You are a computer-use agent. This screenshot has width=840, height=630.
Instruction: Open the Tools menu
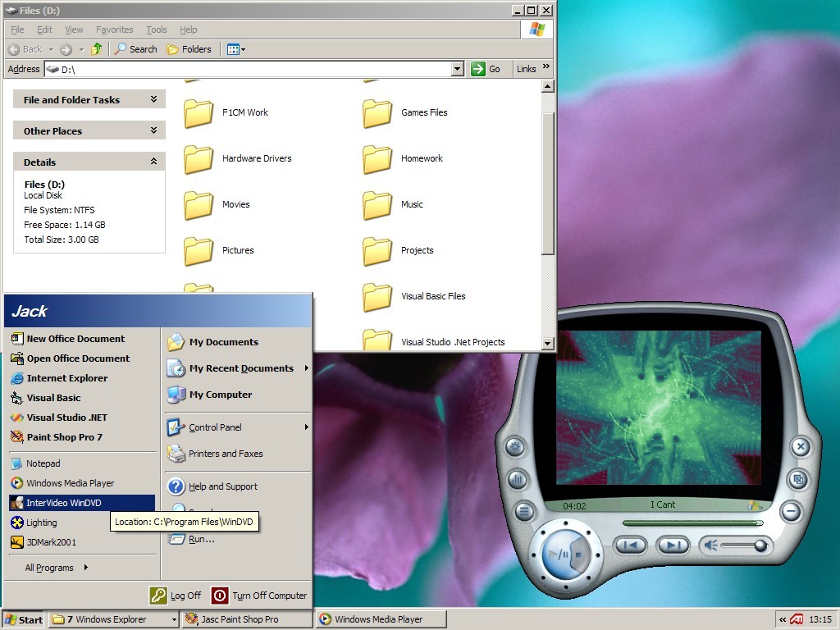click(x=157, y=30)
